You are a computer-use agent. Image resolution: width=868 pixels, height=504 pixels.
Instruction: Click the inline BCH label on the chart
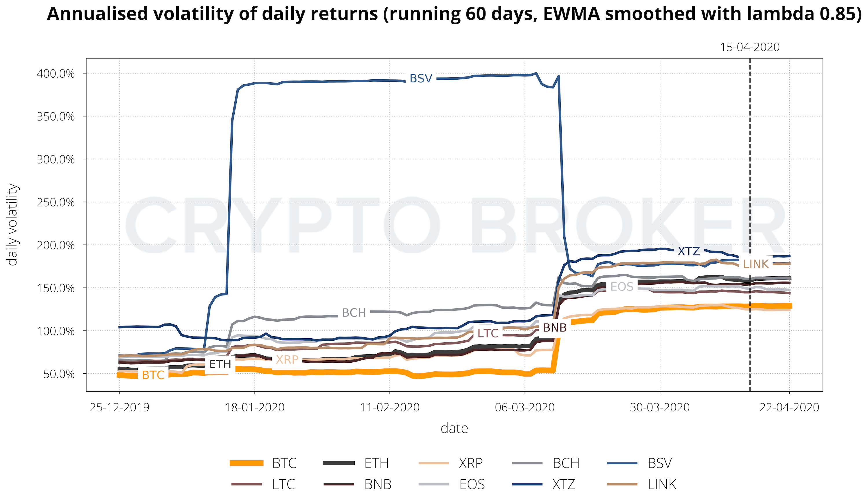(x=354, y=313)
